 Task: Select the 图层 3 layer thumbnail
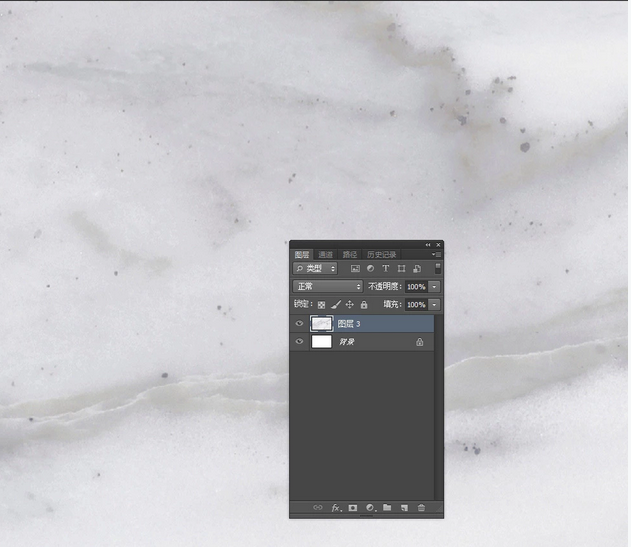pos(322,324)
